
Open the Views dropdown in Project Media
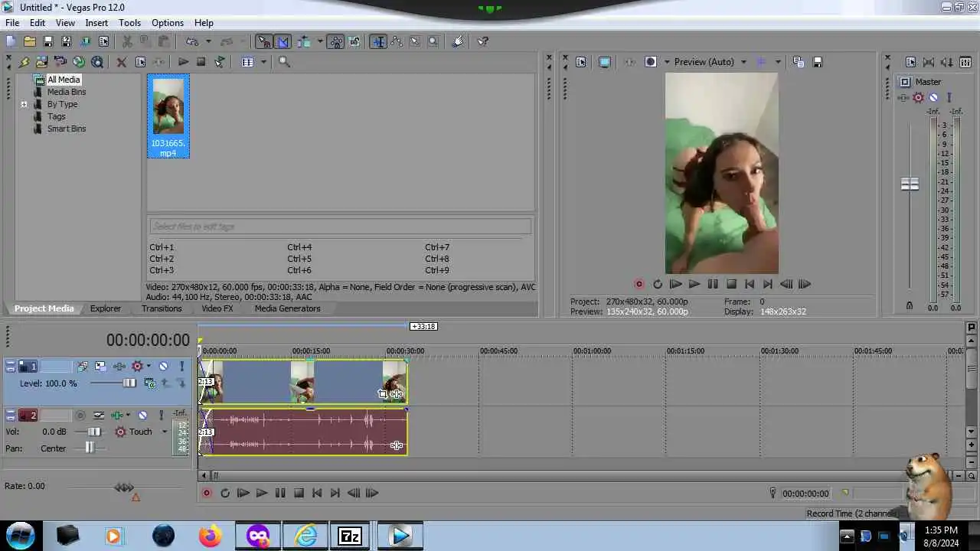click(263, 62)
